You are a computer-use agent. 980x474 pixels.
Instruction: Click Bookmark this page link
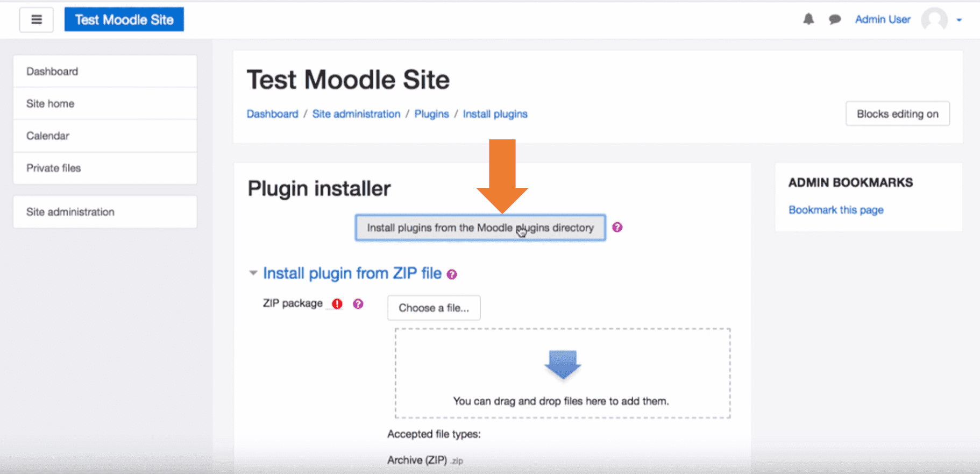coord(836,210)
